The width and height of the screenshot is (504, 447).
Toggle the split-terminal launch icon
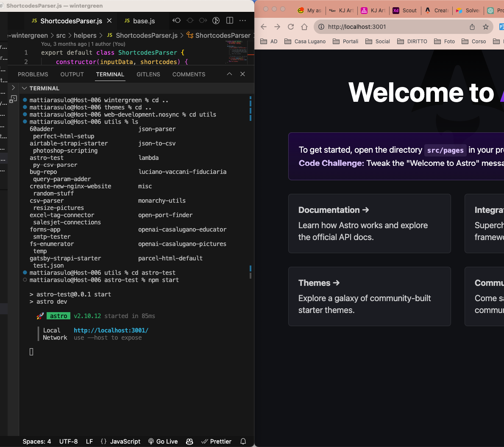(13, 98)
